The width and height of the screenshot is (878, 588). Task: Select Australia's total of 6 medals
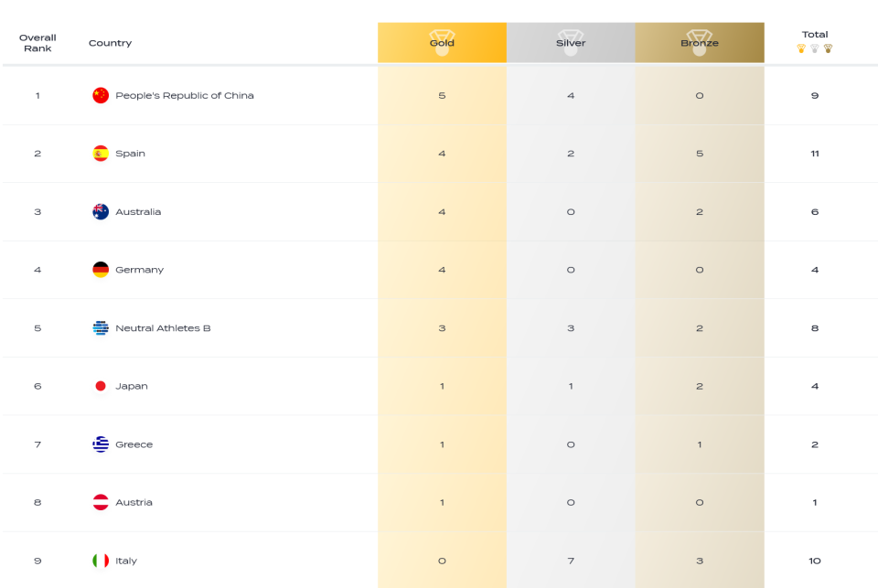tap(815, 211)
